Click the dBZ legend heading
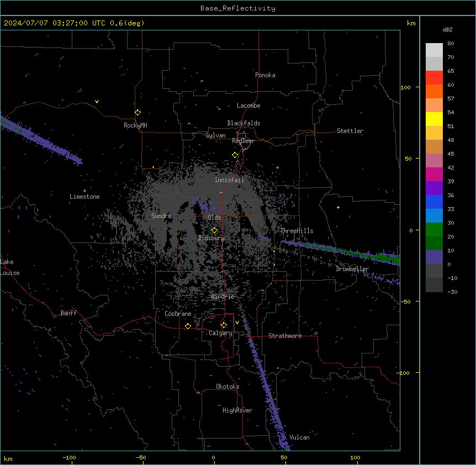Screen dimensions: 476x465 click(x=447, y=29)
